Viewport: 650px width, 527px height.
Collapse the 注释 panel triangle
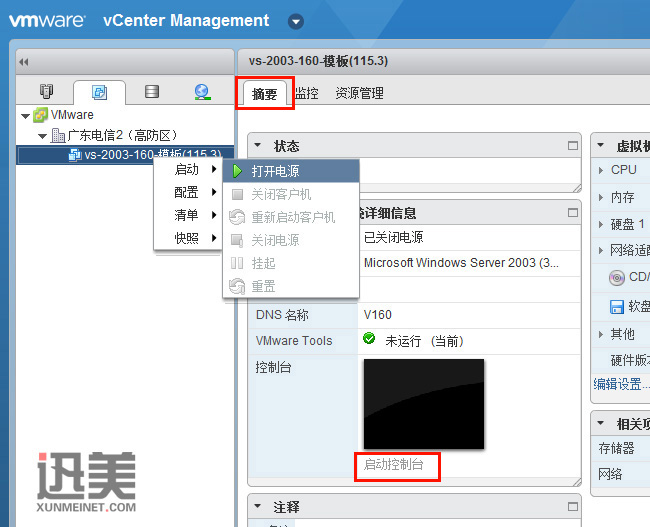[x=258, y=506]
